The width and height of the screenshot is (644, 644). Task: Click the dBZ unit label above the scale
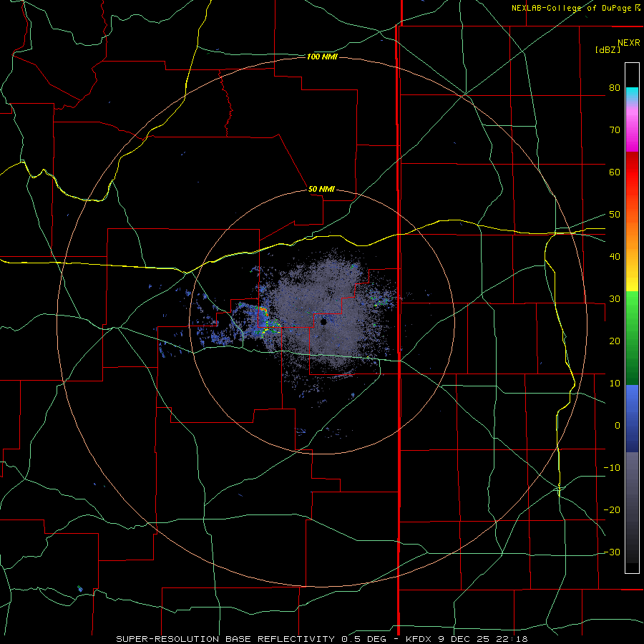tap(608, 49)
